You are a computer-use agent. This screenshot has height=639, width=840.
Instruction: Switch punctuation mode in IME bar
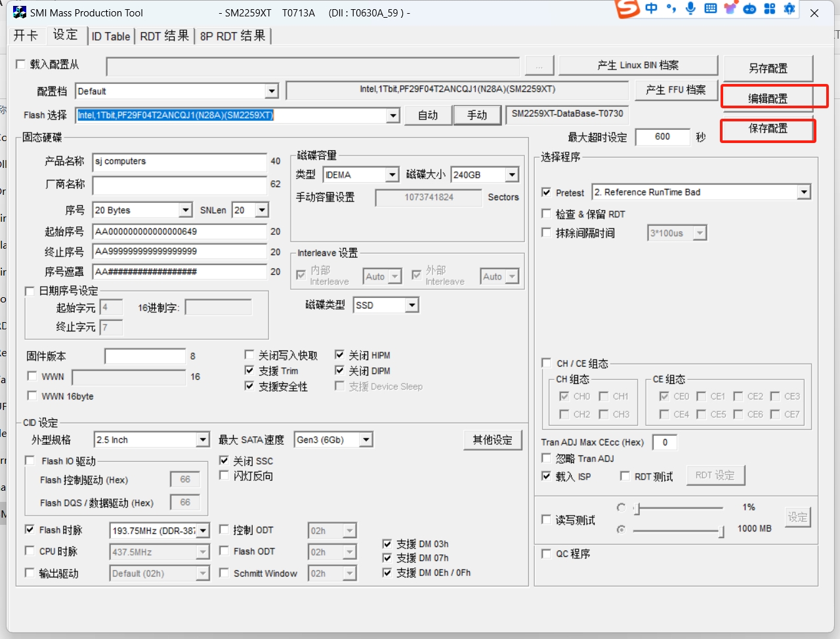(x=671, y=9)
